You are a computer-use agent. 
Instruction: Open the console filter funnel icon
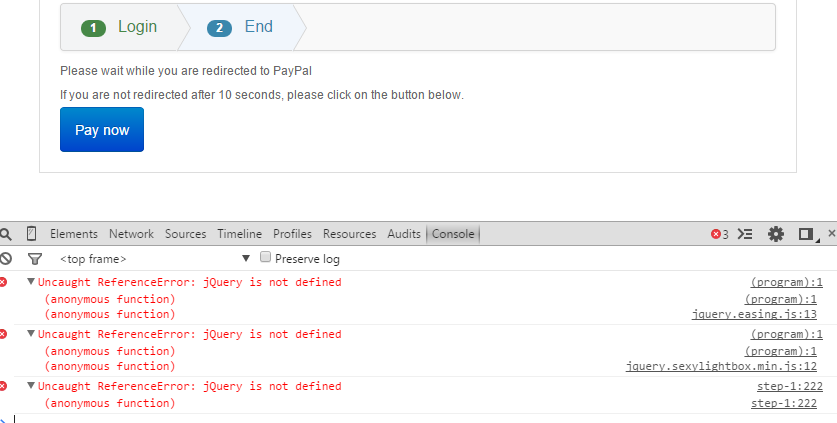click(35, 259)
